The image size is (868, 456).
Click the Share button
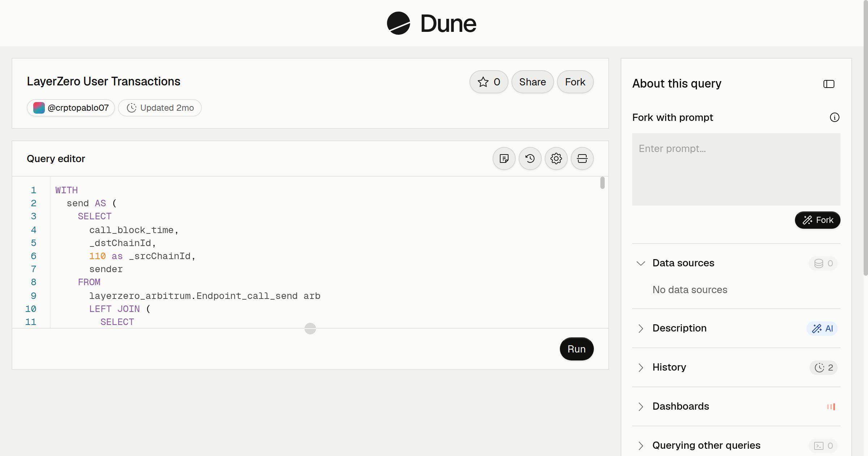pos(532,82)
